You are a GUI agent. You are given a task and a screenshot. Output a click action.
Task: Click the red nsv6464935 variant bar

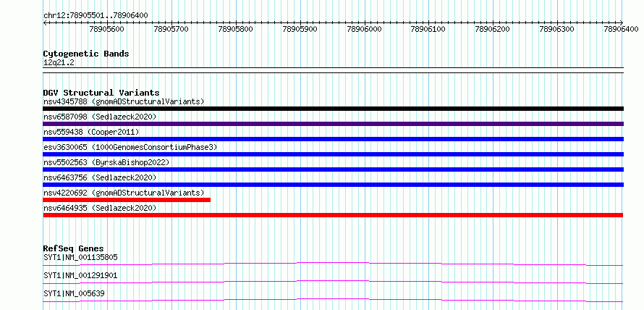click(x=333, y=215)
